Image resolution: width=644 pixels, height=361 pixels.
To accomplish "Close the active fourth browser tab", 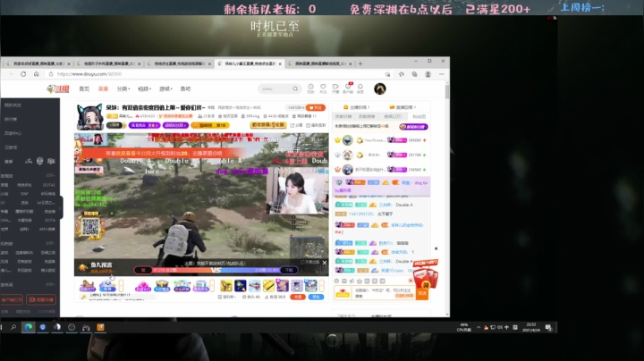I will (280, 63).
